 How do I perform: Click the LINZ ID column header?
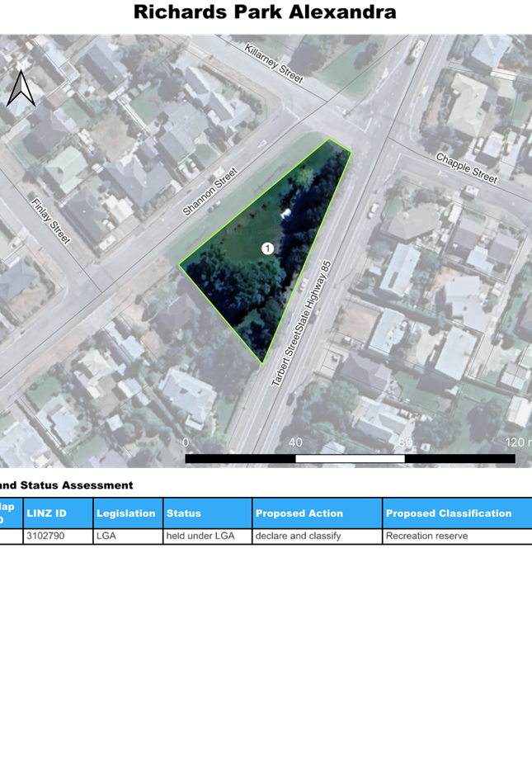58,513
